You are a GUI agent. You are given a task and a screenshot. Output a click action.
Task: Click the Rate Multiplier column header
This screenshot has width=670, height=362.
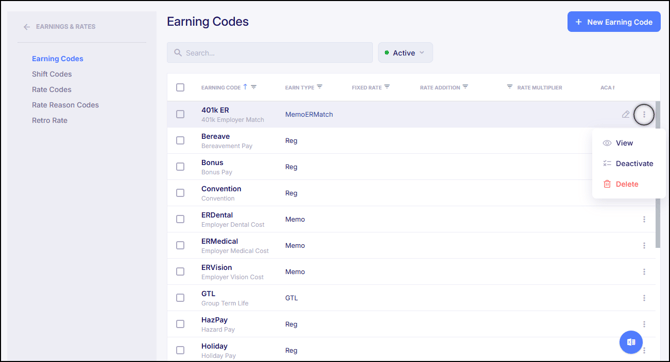point(540,88)
